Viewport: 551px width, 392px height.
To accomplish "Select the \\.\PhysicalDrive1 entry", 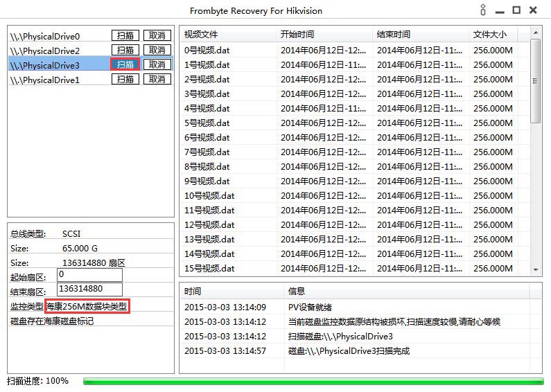I will click(x=45, y=80).
